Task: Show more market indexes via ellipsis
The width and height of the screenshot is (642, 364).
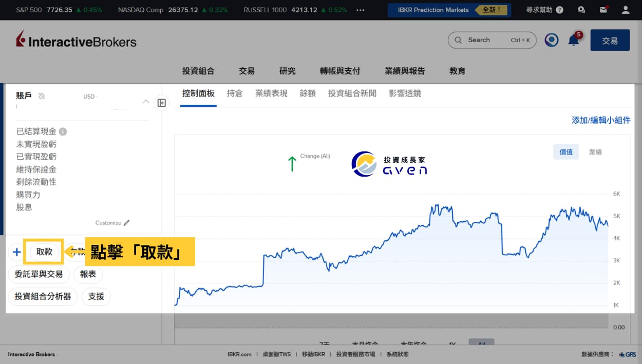Action: [360, 10]
